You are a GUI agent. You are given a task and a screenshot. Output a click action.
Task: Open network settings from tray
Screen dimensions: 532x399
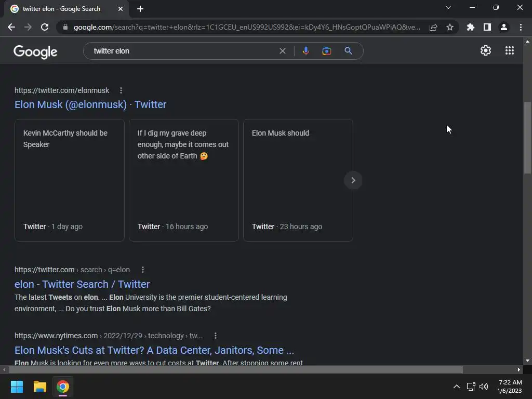click(x=471, y=387)
